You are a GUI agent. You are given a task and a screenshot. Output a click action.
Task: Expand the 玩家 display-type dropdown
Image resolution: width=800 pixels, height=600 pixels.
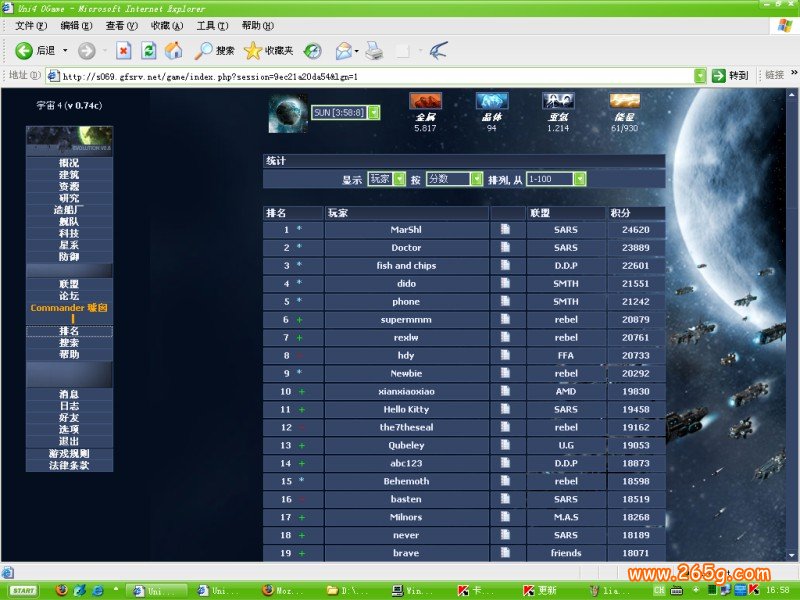[x=386, y=179]
